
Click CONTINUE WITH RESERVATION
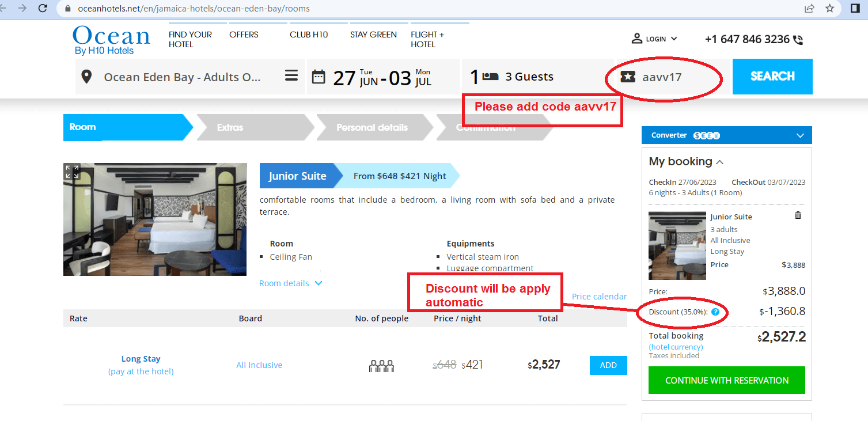click(727, 380)
